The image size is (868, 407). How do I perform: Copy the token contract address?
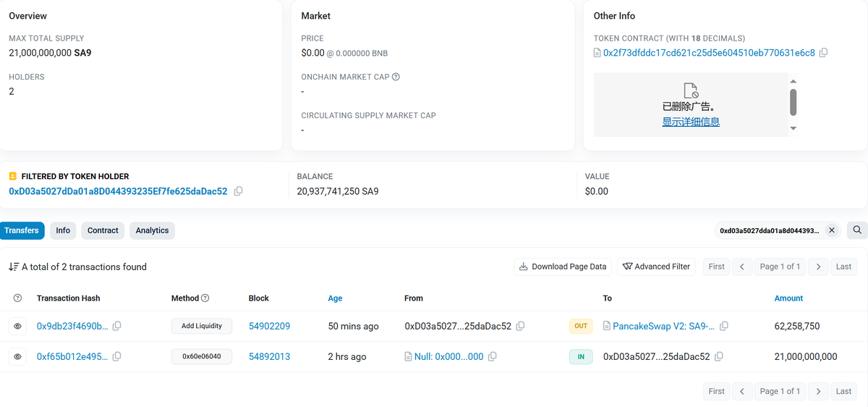(823, 53)
